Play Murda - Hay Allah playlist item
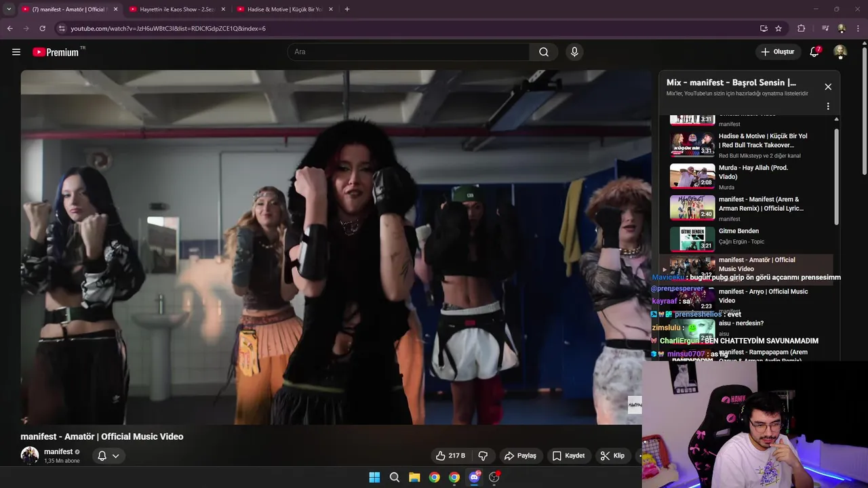 point(746,176)
